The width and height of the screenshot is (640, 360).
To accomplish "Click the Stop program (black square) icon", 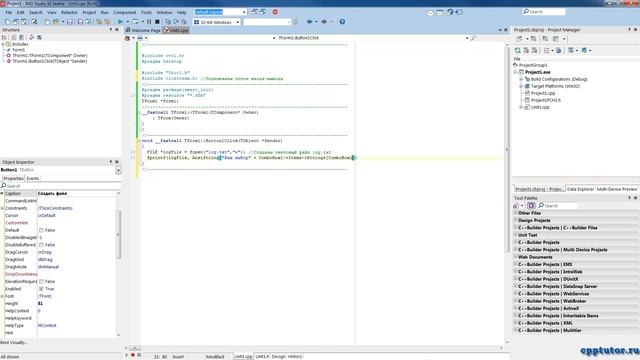I will coord(157,22).
